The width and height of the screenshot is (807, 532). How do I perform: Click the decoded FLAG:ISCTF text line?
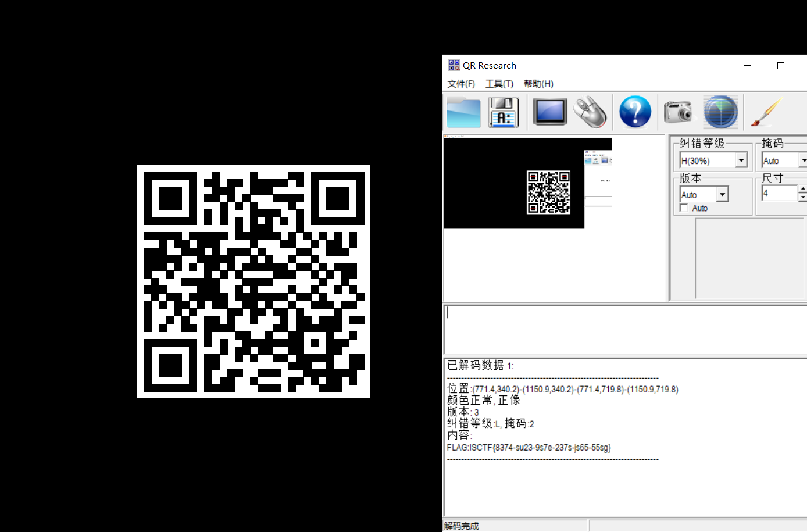coord(529,447)
